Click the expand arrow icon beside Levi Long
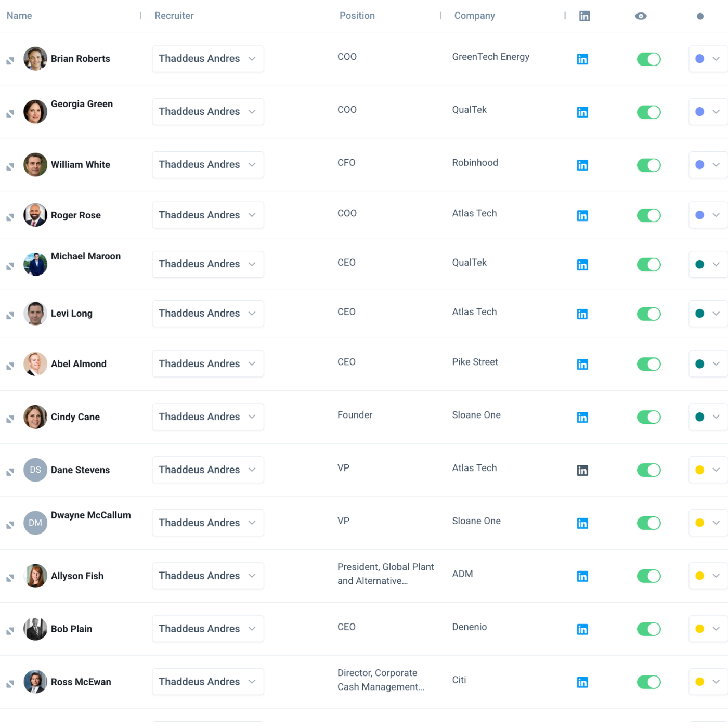 10,316
